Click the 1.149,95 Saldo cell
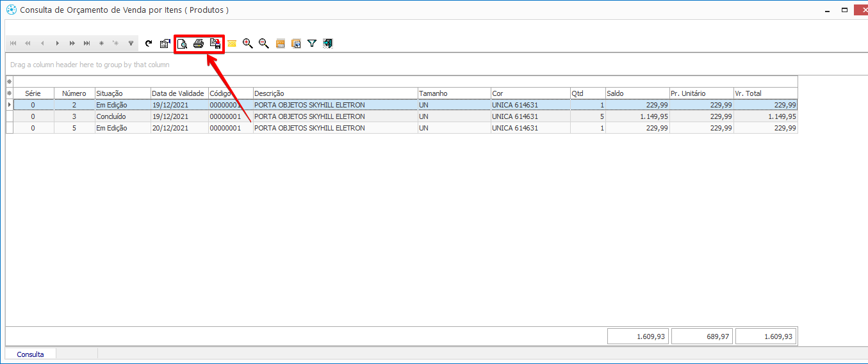868x364 pixels. [637, 116]
